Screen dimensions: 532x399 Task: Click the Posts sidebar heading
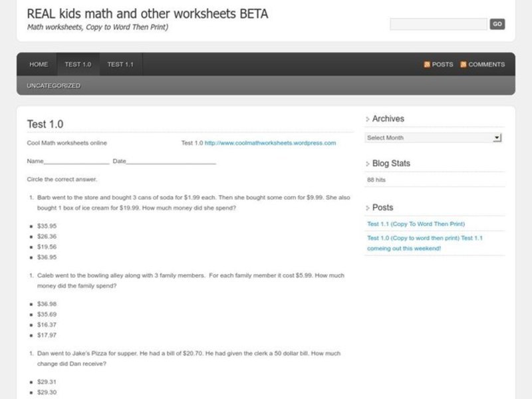coord(382,207)
